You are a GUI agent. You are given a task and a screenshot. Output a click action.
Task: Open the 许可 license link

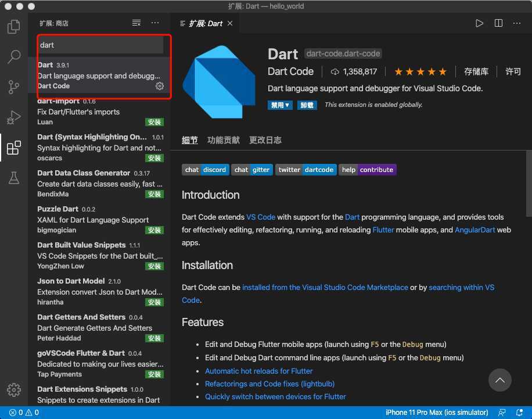513,71
